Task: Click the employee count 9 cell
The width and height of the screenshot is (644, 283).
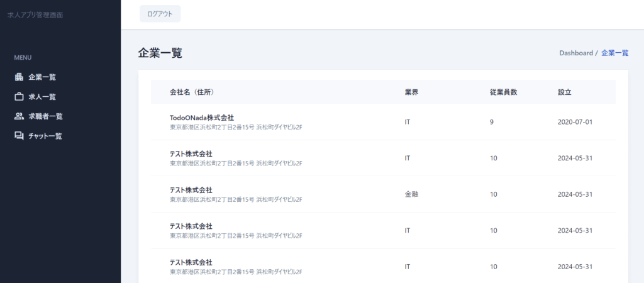Action: pos(492,122)
